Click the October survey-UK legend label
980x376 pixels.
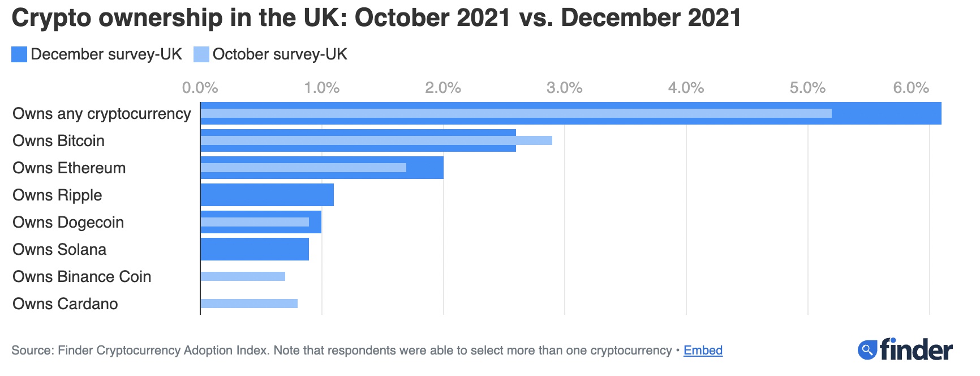click(x=280, y=54)
